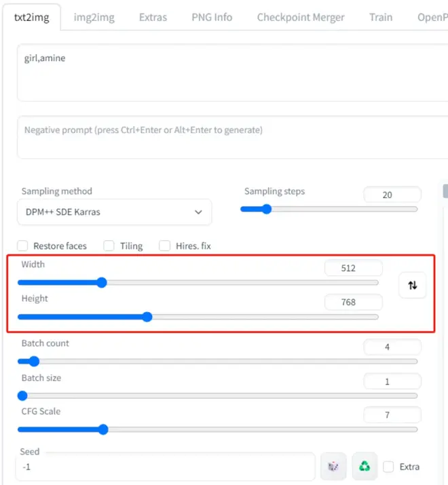Viewport: 448px width, 485px height.
Task: Click the Seed input field
Action: (166, 467)
